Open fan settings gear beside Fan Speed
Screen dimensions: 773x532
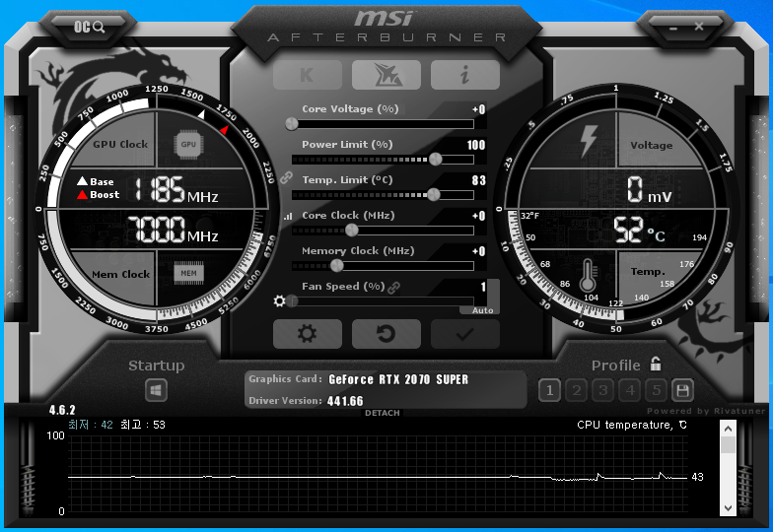(280, 301)
